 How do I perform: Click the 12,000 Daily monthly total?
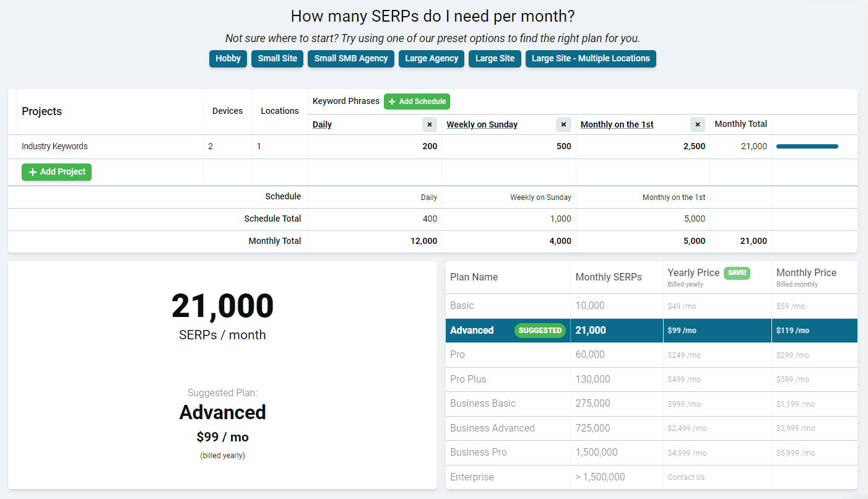(x=423, y=241)
